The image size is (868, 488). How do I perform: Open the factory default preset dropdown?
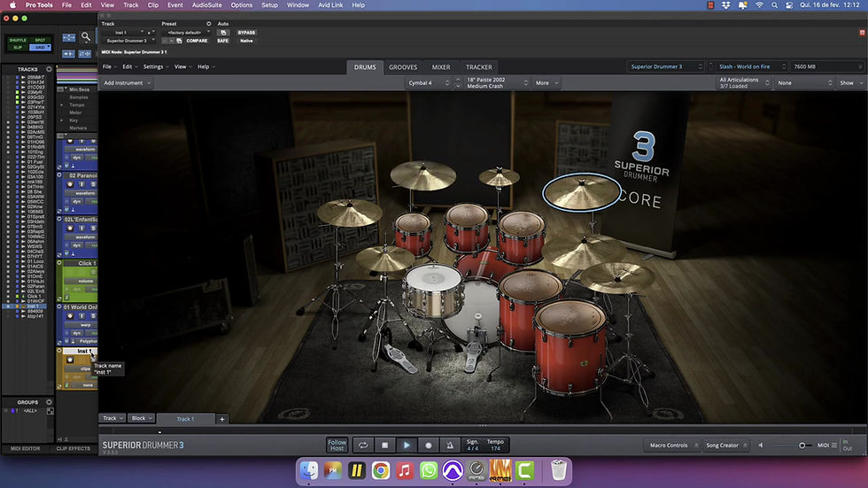pos(187,33)
